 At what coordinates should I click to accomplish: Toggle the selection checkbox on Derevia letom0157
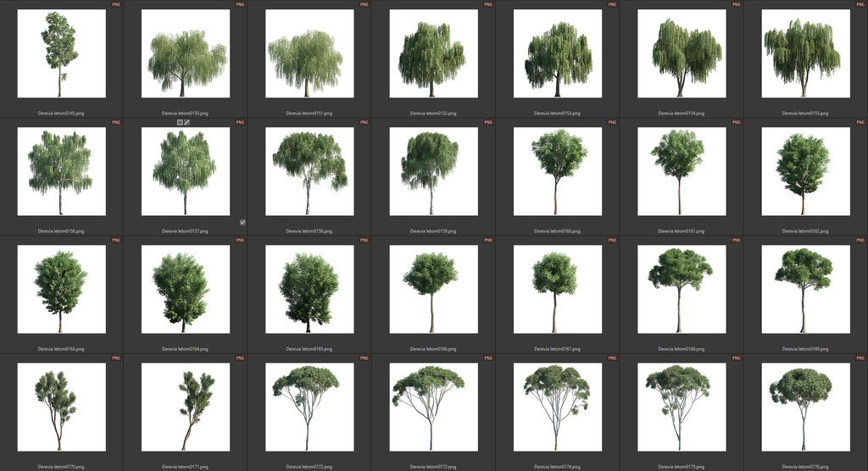pyautogui.click(x=242, y=222)
